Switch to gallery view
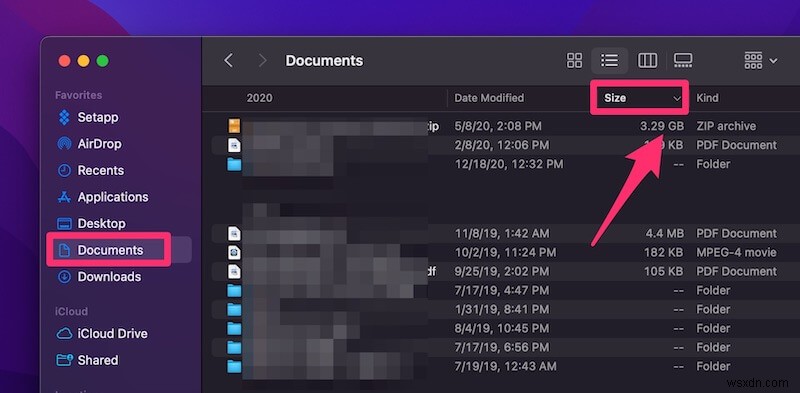Viewport: 800px width, 393px height. [x=683, y=61]
